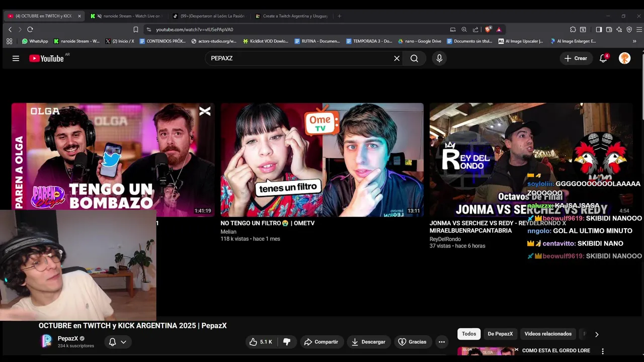The image size is (644, 362).
Task: Open the browser main menu
Action: (x=639, y=30)
